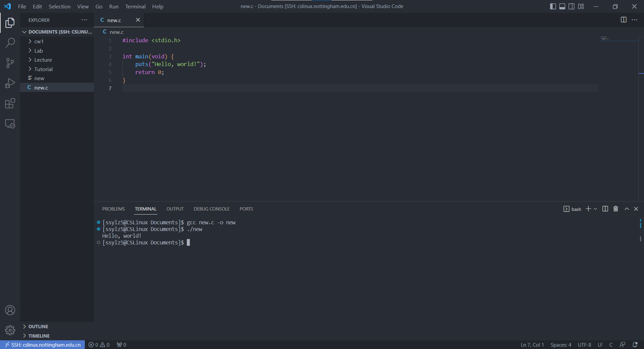Kill terminal with the trash icon
This screenshot has width=644, height=349.
point(616,209)
